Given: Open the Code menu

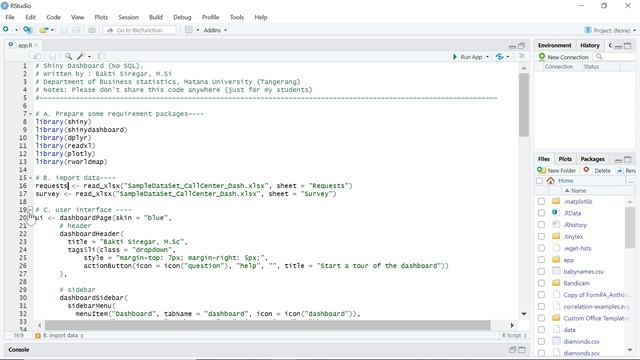Looking at the screenshot, I should (53, 17).
